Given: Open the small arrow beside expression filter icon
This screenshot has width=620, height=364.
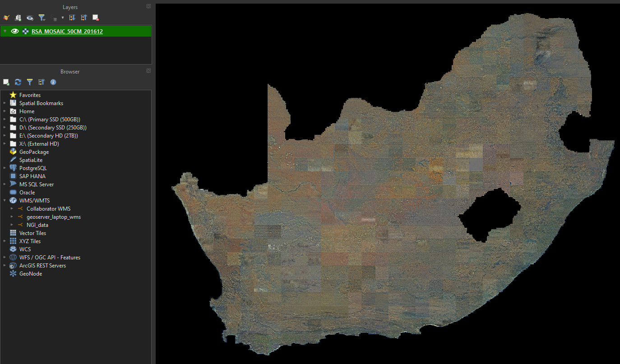Looking at the screenshot, I should (63, 18).
